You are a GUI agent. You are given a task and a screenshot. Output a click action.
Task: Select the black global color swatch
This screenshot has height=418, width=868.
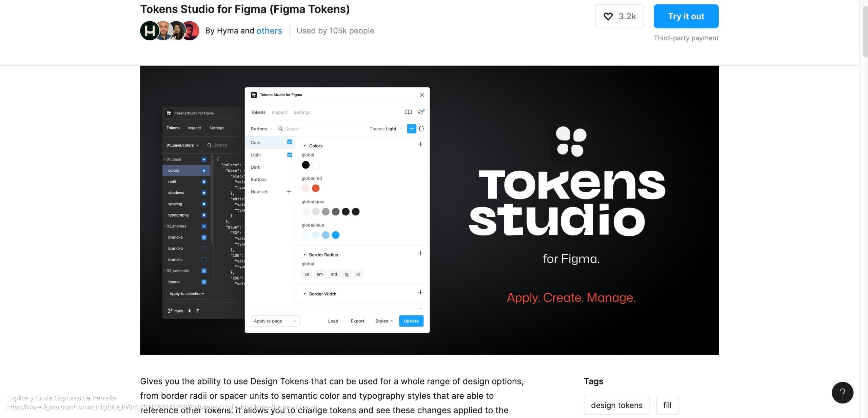[305, 165]
